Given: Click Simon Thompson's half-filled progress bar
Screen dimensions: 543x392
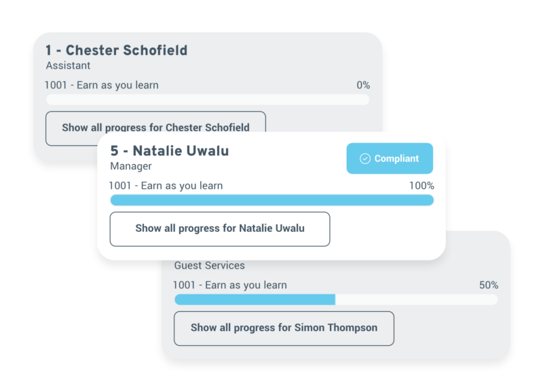Looking at the screenshot, I should (x=336, y=300).
